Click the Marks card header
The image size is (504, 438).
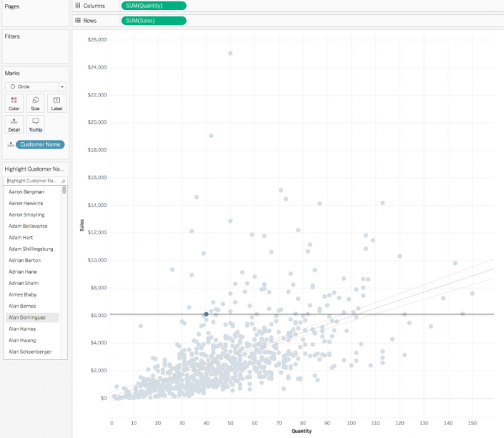(12, 74)
